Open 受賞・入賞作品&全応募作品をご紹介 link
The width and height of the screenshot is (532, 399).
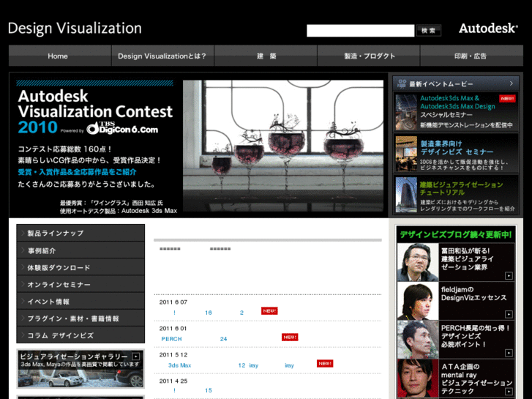coord(77,172)
